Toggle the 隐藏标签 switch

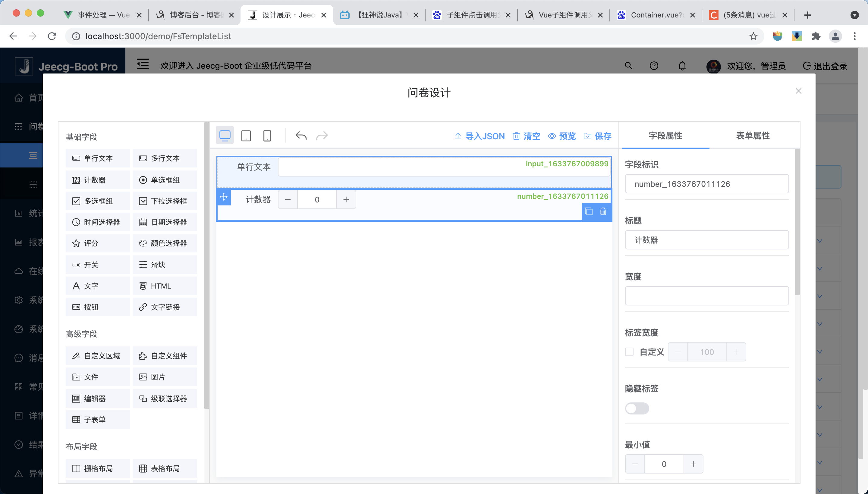[x=637, y=408]
